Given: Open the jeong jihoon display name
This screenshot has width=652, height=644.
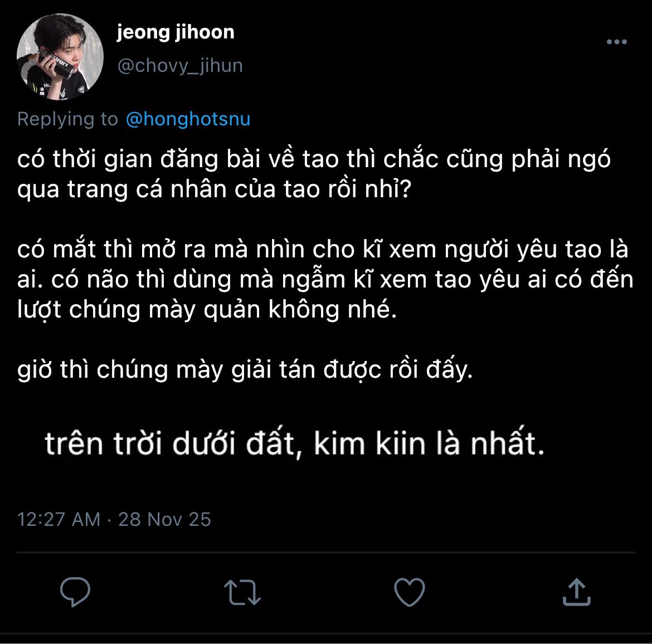Looking at the screenshot, I should [x=176, y=32].
